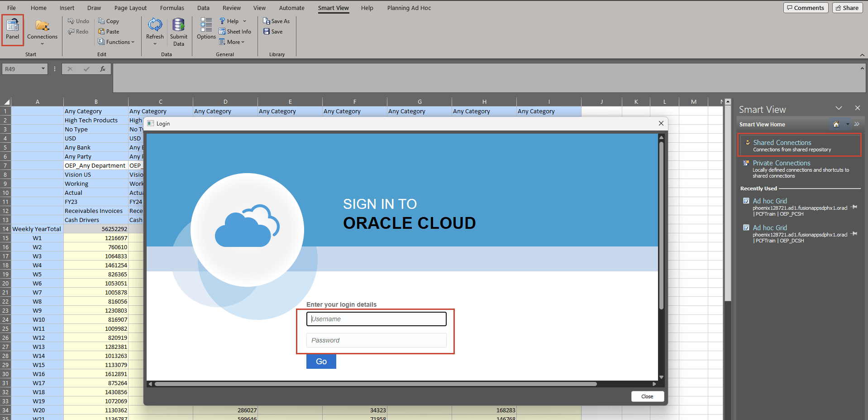Click Close at the bottom of Login dialog

pyautogui.click(x=648, y=396)
